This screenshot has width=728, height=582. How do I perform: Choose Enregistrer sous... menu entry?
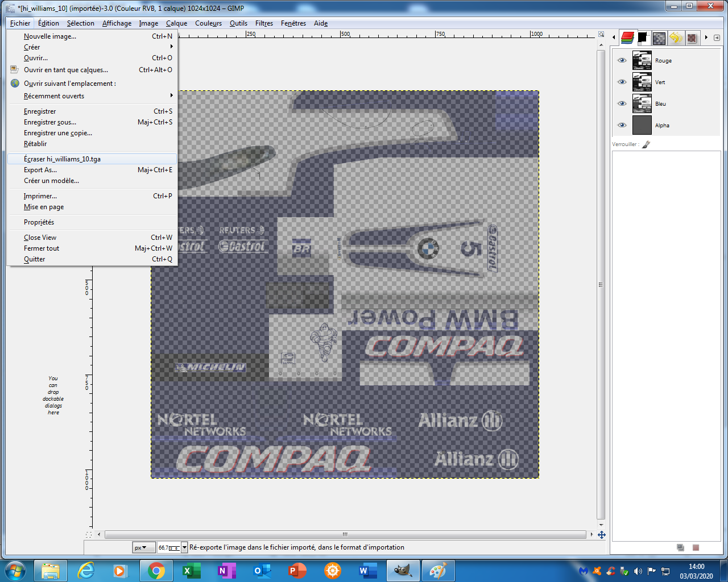[92, 122]
